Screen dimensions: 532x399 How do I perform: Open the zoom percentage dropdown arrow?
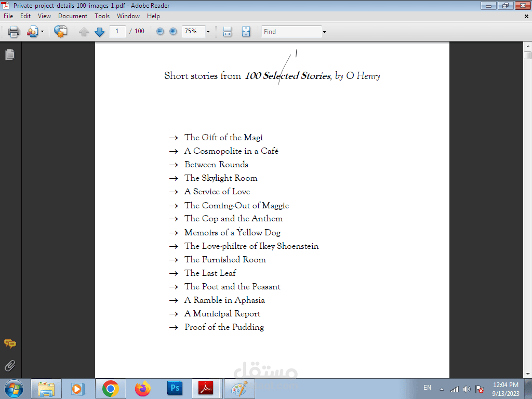(x=208, y=32)
